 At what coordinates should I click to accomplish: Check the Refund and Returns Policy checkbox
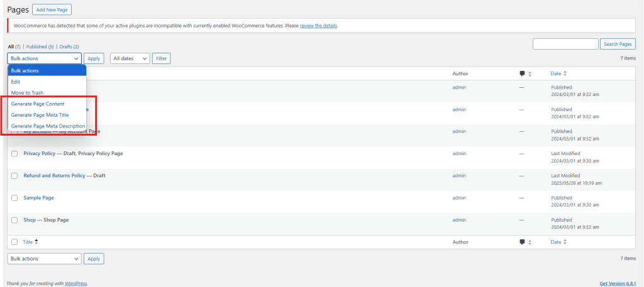pos(14,176)
